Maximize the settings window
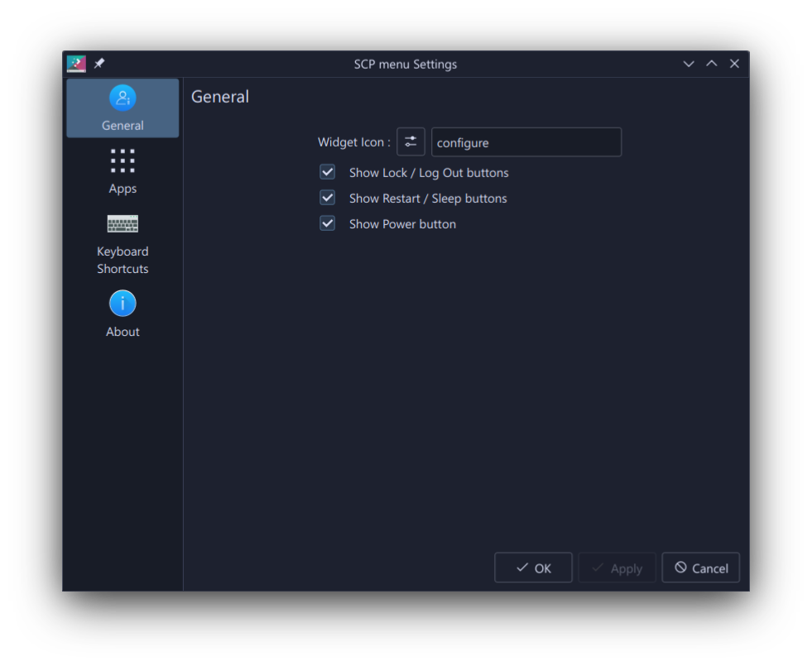This screenshot has height=666, width=812. click(x=712, y=64)
